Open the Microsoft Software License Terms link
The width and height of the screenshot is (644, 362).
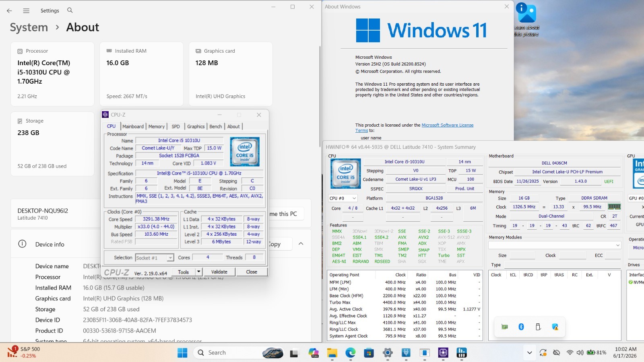tap(414, 128)
